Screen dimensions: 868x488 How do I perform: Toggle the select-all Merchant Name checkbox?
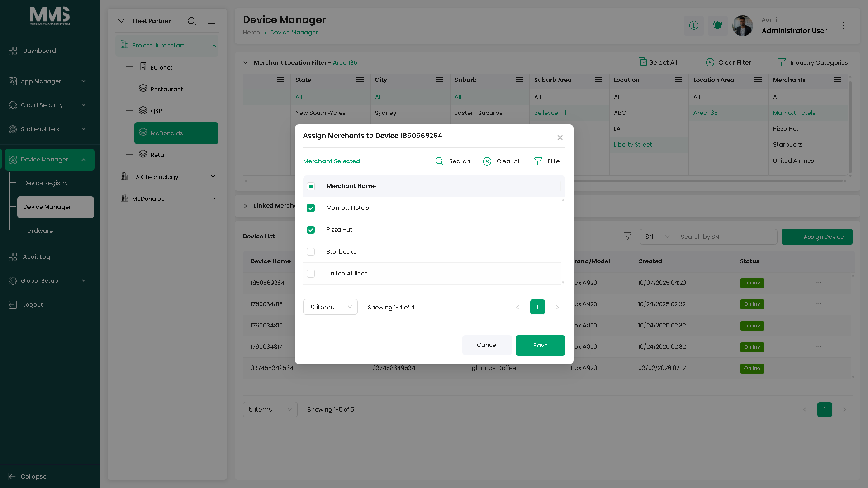click(311, 186)
